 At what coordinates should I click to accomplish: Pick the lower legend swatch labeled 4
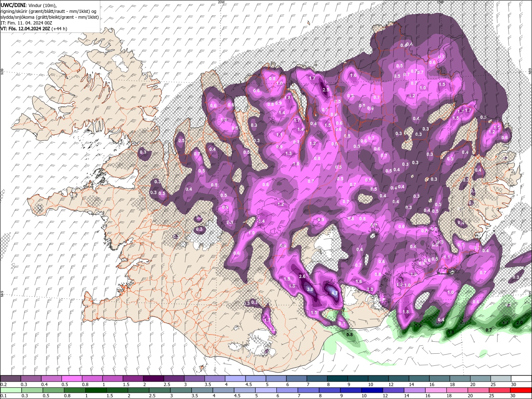pos(224,390)
